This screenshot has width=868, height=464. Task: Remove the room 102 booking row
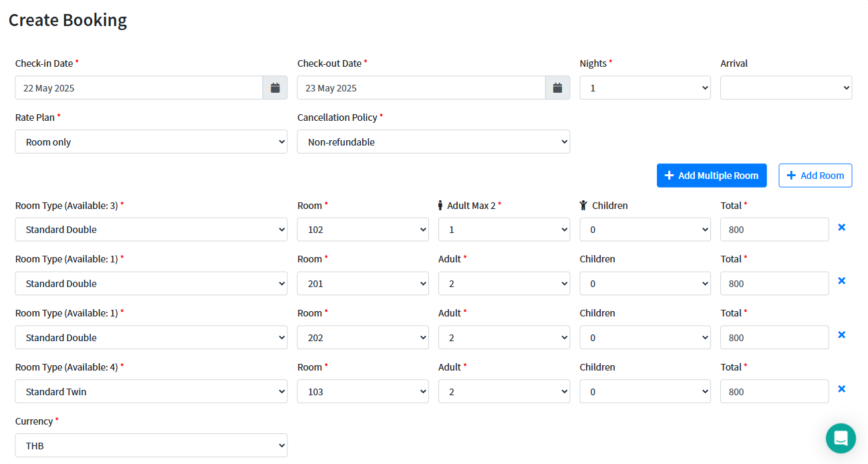point(841,228)
